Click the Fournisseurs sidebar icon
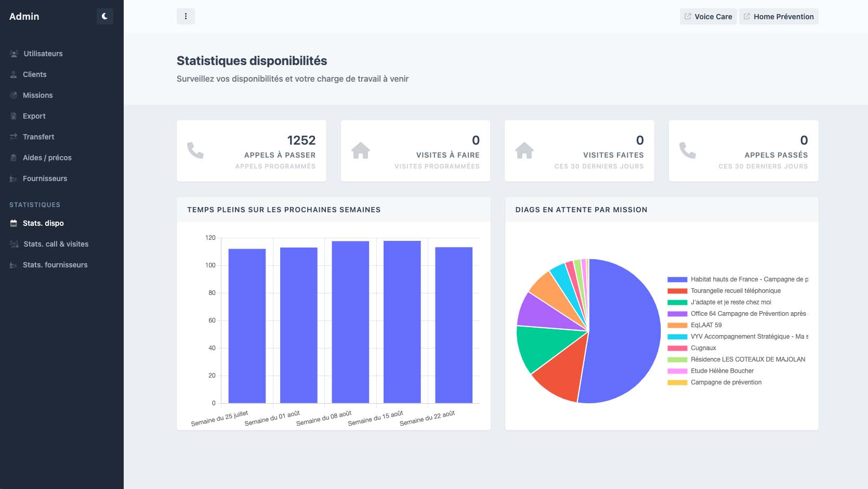The height and width of the screenshot is (489, 868). (14, 178)
